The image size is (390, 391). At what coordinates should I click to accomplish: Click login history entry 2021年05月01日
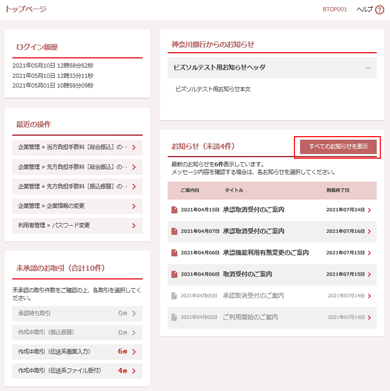[53, 86]
